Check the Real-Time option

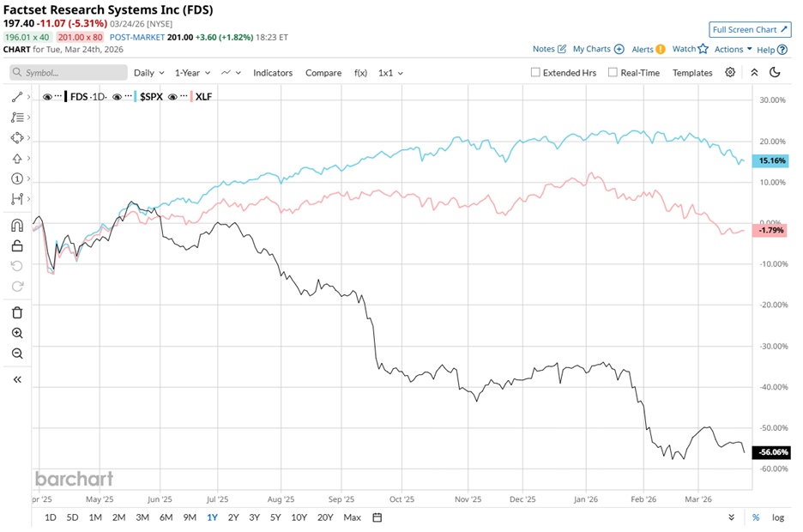[613, 73]
